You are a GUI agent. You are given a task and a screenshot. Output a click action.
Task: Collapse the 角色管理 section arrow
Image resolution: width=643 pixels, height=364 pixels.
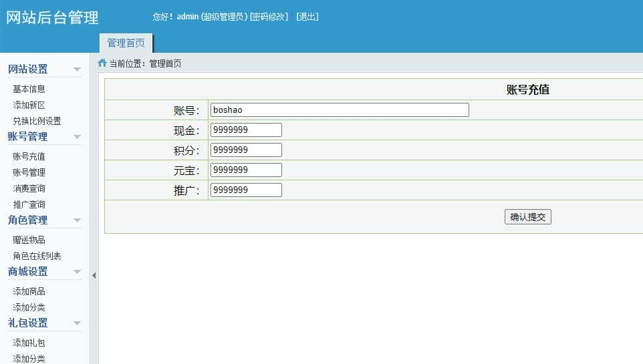click(77, 220)
